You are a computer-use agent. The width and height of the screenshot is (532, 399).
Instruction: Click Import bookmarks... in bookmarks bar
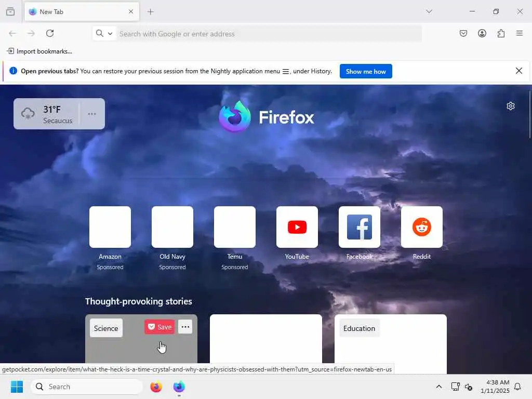tap(39, 51)
